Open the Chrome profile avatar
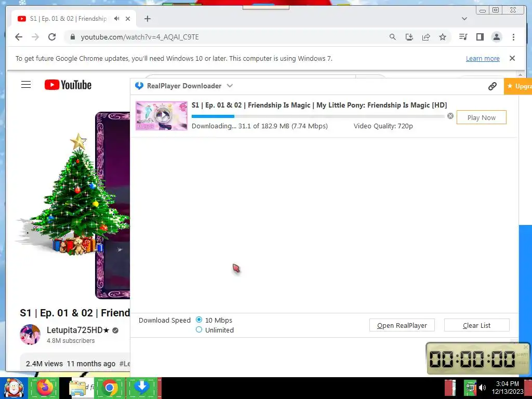Image resolution: width=532 pixels, height=399 pixels. tap(496, 37)
